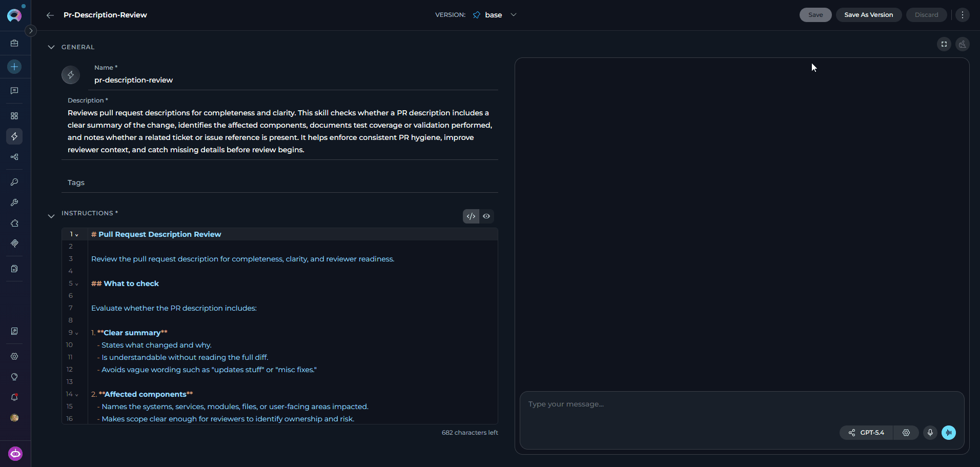Click the Tags input field
The image size is (980, 467).
(280, 182)
